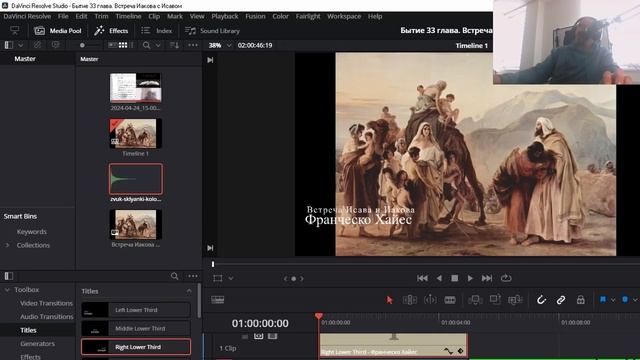
Task: Open the Index panel
Action: pyautogui.click(x=157, y=31)
